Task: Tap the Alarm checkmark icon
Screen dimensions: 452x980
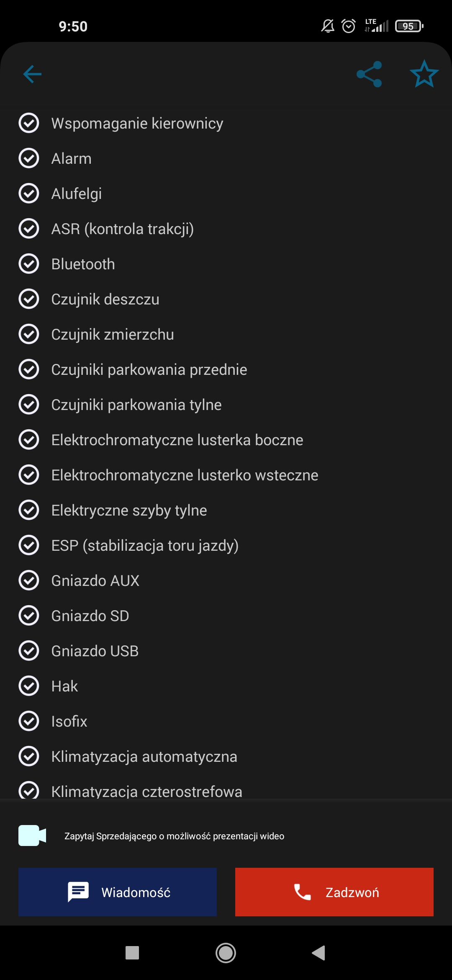Action: (29, 158)
